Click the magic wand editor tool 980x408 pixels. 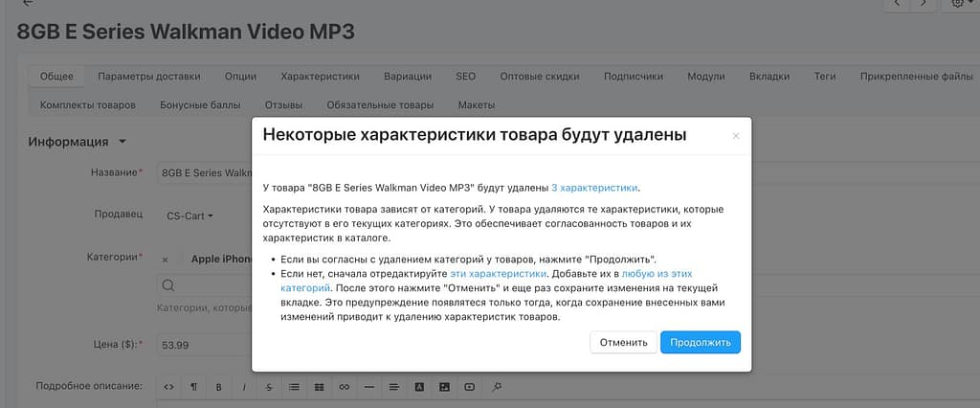tap(497, 387)
